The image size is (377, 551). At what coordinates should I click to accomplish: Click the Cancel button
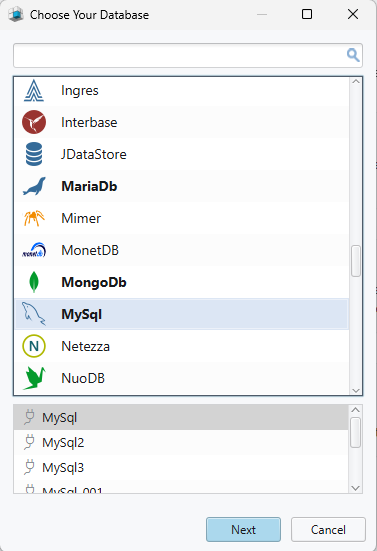click(328, 529)
